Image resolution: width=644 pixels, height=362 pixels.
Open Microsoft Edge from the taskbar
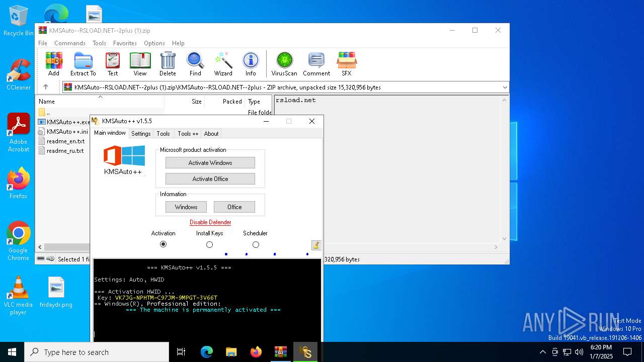(x=207, y=352)
